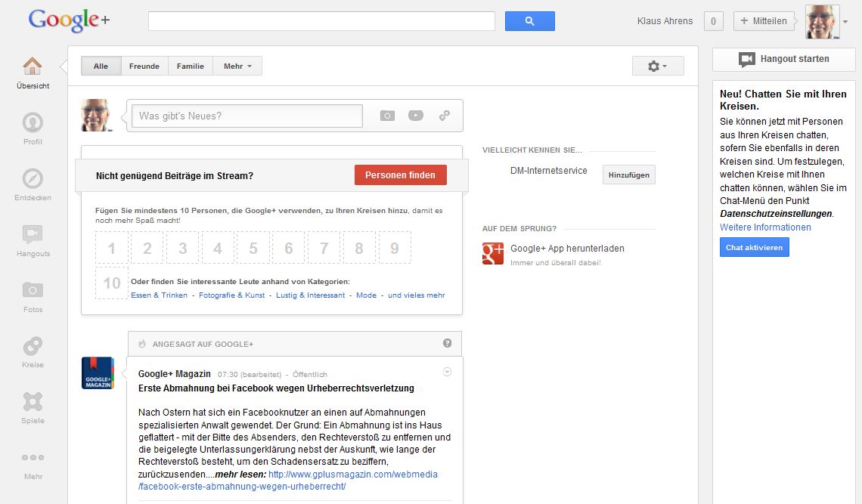Click the und vieles mehr link
The height and width of the screenshot is (504, 862).
(x=416, y=295)
